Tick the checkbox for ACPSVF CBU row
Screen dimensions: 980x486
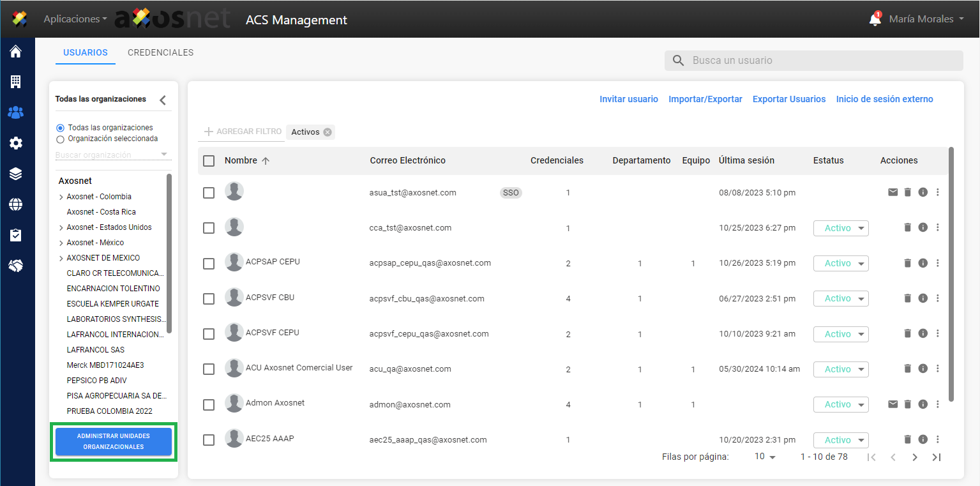[209, 299]
